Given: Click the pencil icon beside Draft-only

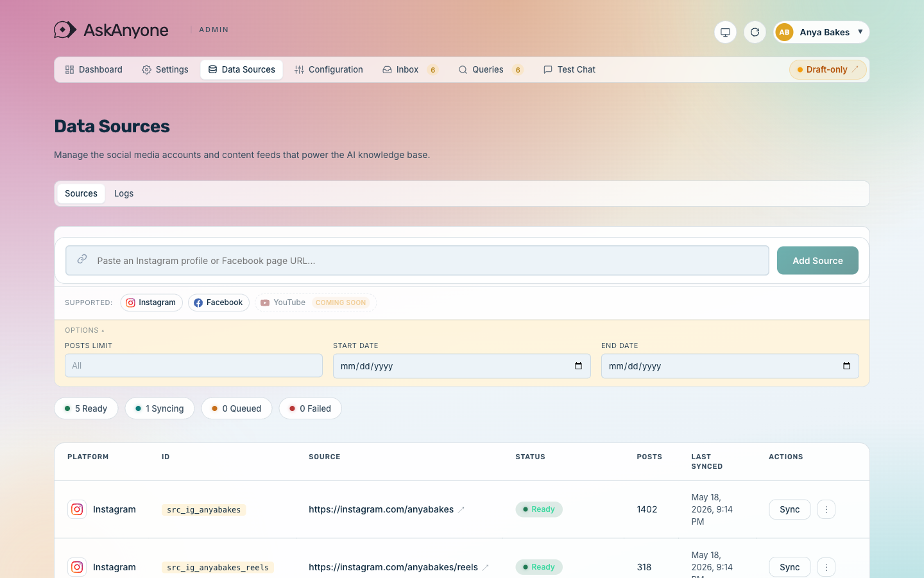Looking at the screenshot, I should (x=855, y=69).
